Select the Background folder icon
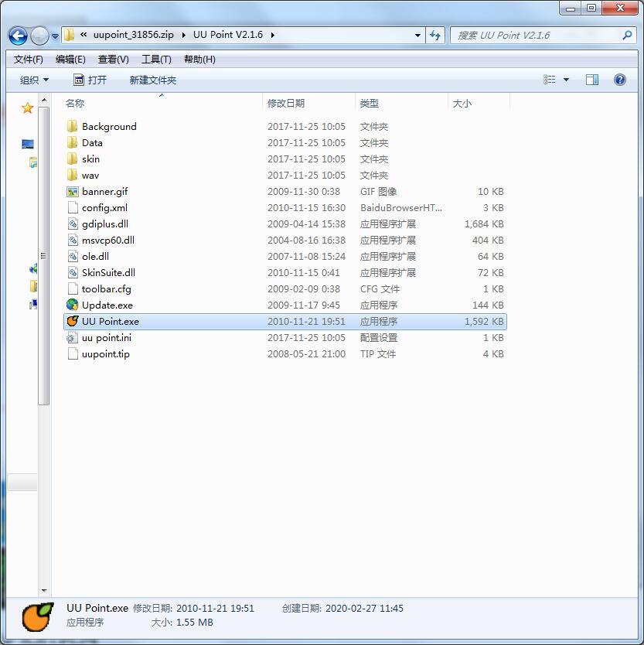The image size is (644, 645). click(72, 126)
